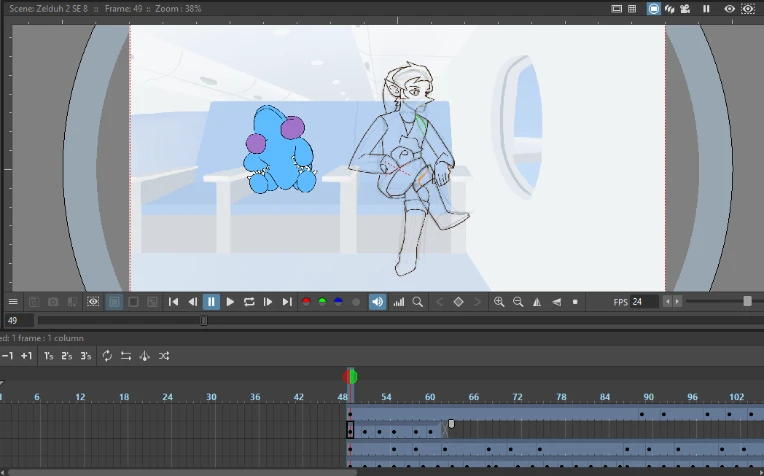This screenshot has height=476, width=764.
Task: Apply the 2's step button
Action: (67, 356)
